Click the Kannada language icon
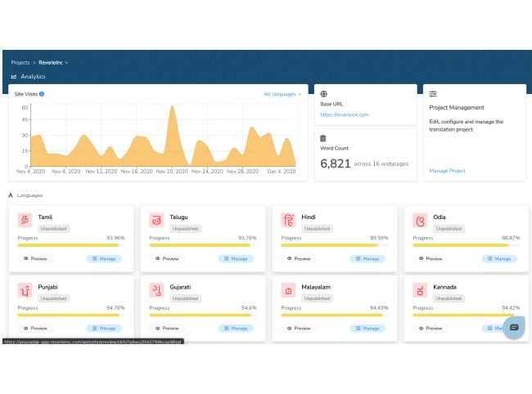 point(420,290)
